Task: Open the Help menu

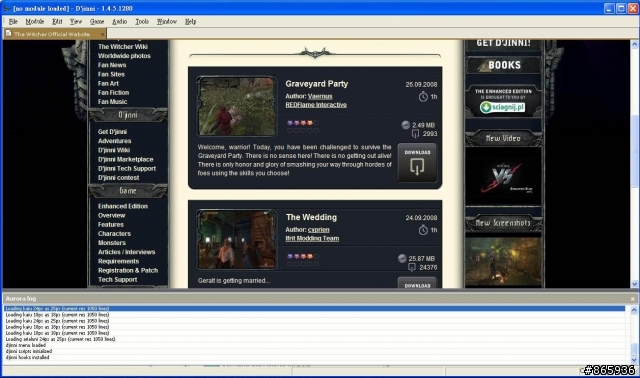Action: [190, 21]
